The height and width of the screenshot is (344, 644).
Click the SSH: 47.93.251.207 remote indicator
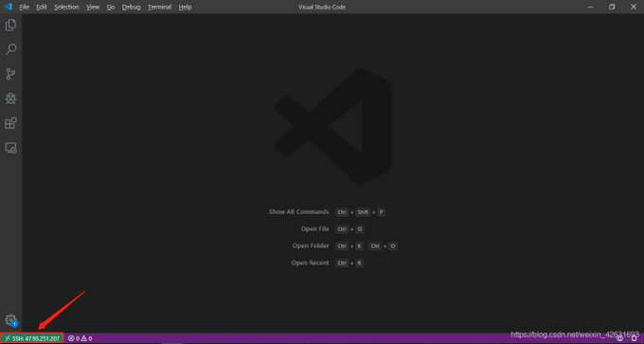point(32,338)
